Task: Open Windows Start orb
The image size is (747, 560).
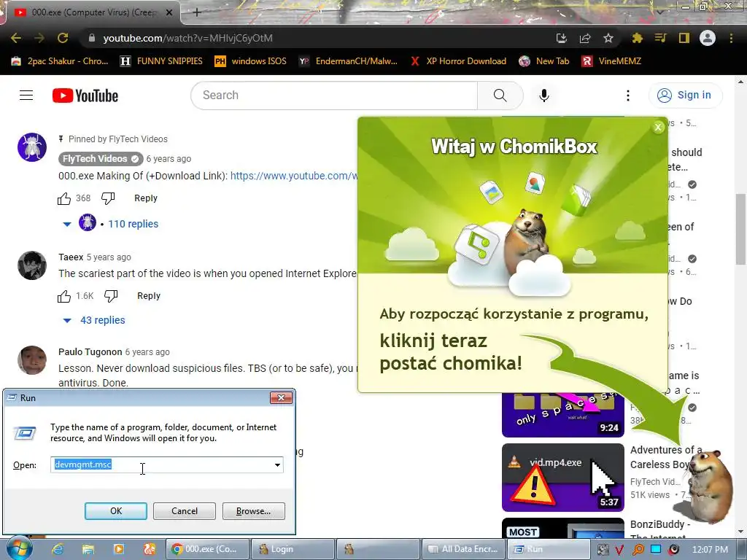Action: [x=19, y=548]
